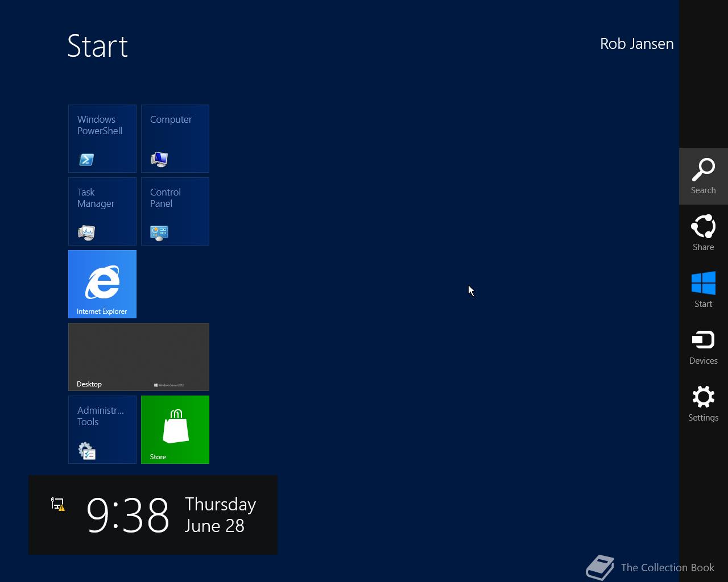Click the Rob Jansen user name

click(x=636, y=44)
